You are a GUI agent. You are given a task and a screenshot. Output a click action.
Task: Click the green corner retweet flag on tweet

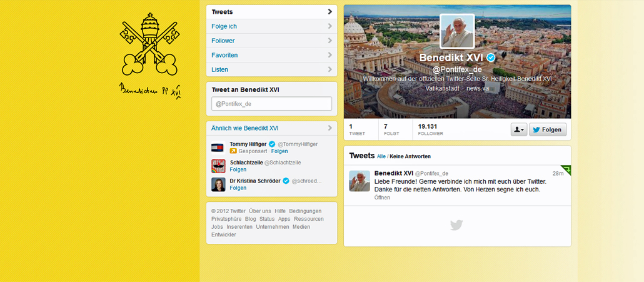pos(567,169)
